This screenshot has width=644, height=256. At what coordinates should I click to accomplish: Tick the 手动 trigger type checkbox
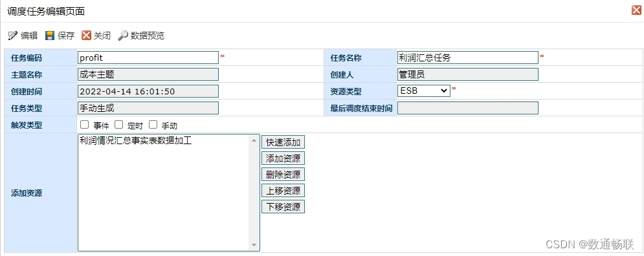[x=153, y=125]
